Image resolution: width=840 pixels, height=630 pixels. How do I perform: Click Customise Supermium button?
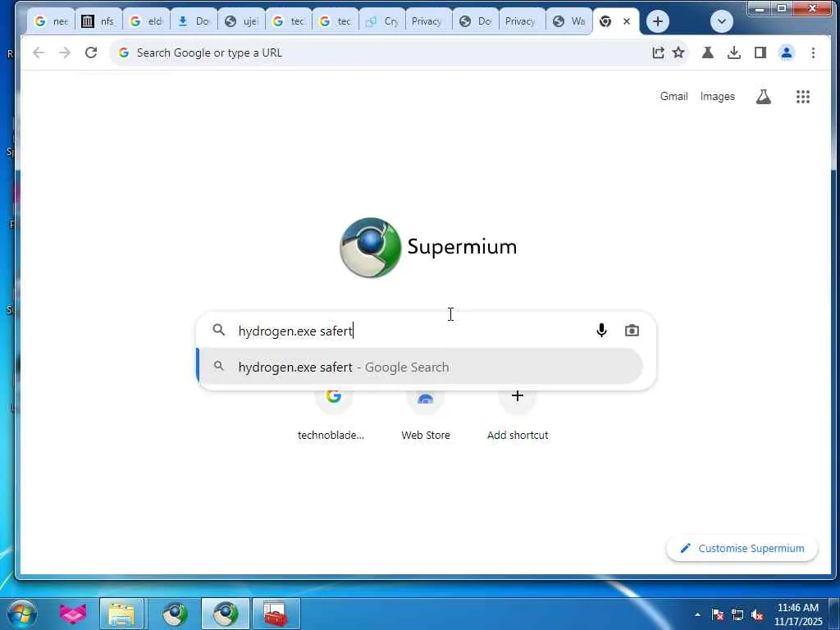742,548
